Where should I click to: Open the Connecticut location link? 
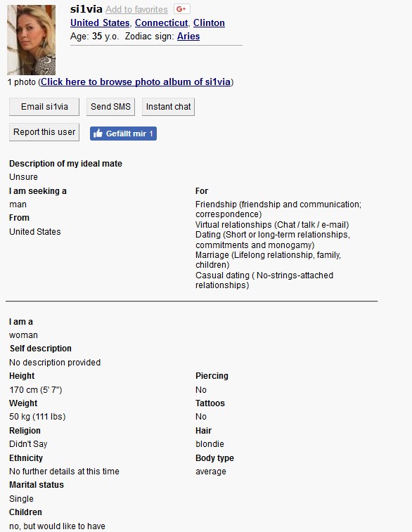[x=161, y=22]
